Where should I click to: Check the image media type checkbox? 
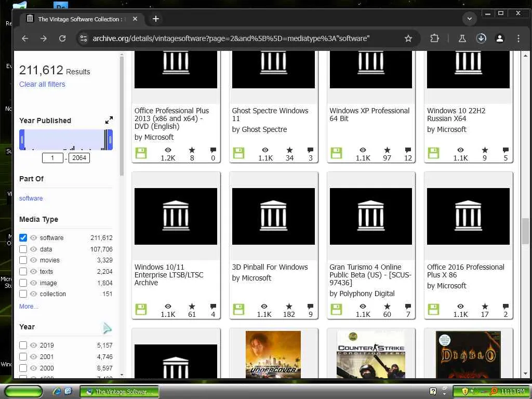coord(23,283)
